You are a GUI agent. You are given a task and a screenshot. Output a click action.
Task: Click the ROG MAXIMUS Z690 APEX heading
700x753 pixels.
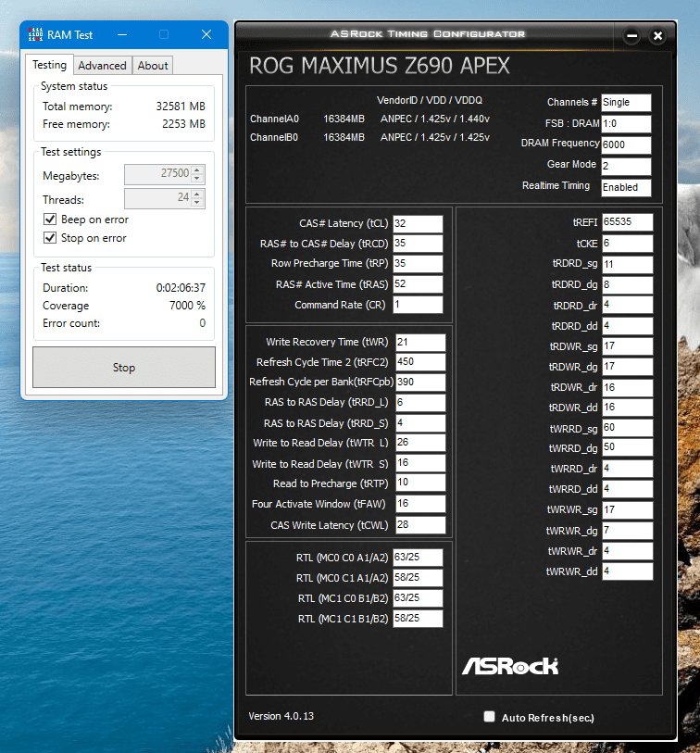click(380, 66)
